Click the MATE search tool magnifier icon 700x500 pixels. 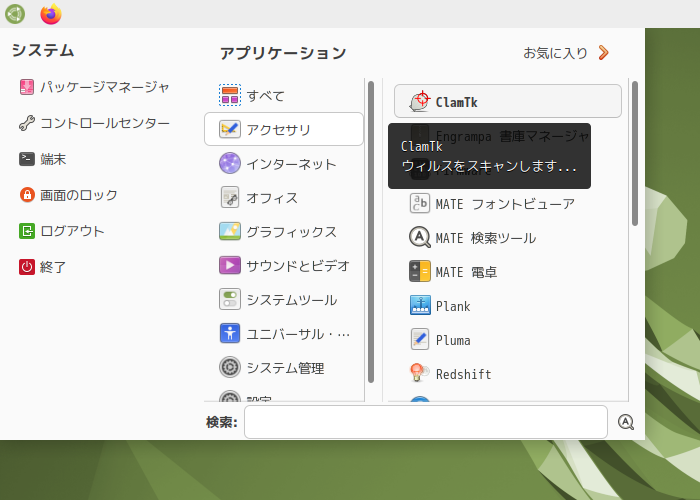point(420,238)
